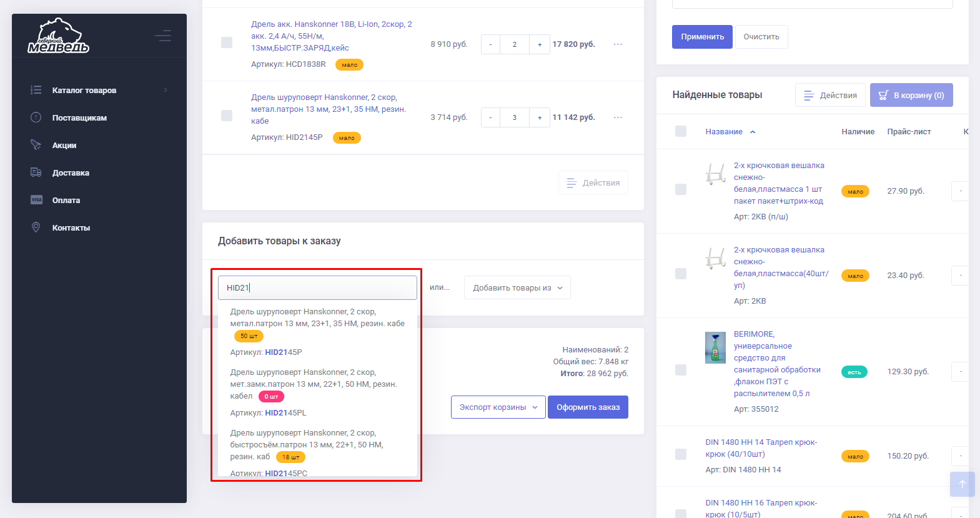Viewport: 980px width, 518px height.
Task: Select suggestion with article HID2145PC
Action: (317, 453)
